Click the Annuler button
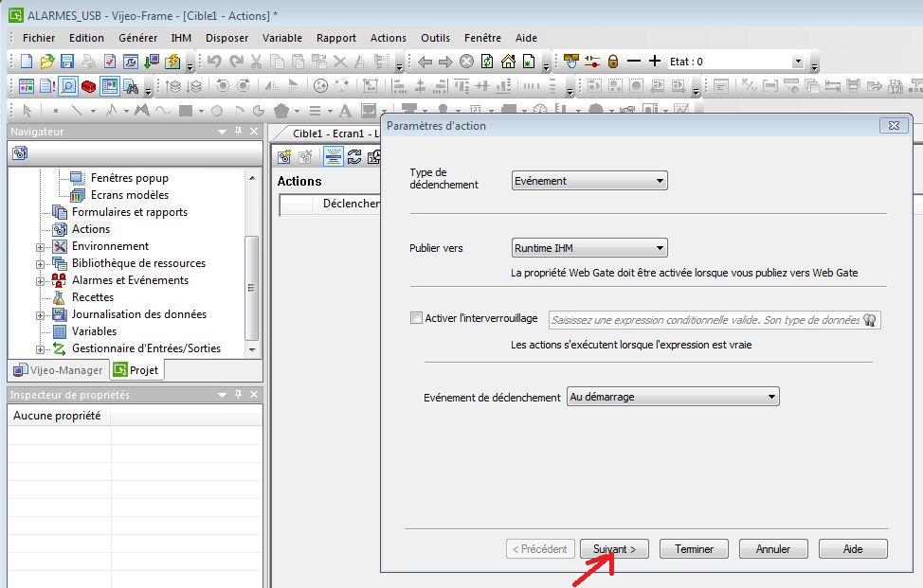923x588 pixels. tap(772, 549)
